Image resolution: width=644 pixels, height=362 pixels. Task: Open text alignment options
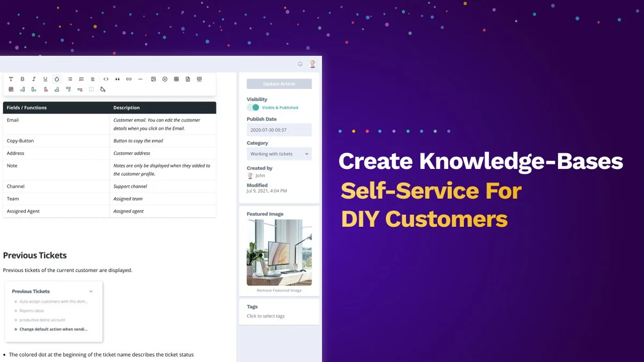93,79
